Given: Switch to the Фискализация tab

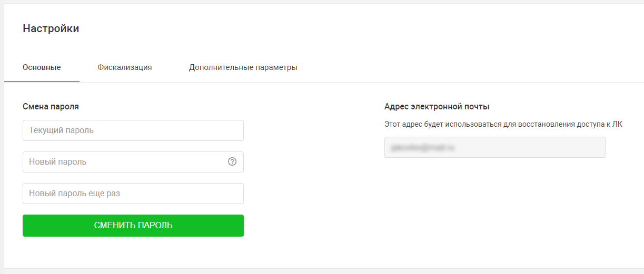Looking at the screenshot, I should click(x=125, y=67).
